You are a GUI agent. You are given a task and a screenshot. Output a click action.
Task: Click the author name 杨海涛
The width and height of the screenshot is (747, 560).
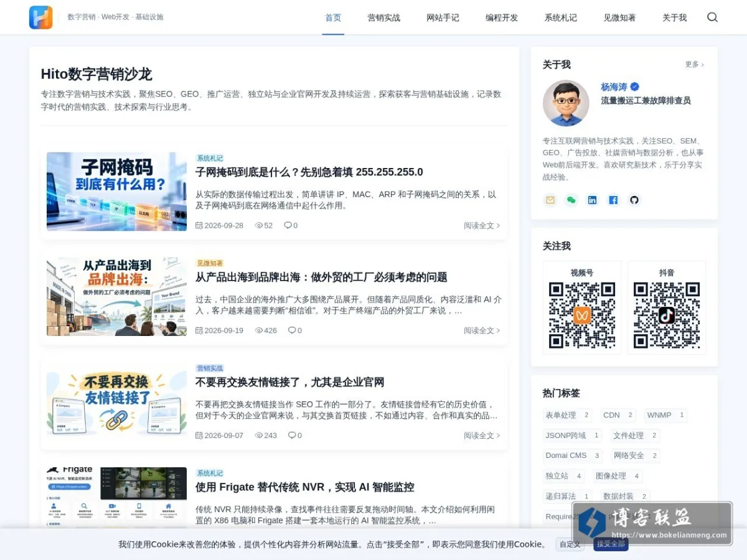click(614, 87)
